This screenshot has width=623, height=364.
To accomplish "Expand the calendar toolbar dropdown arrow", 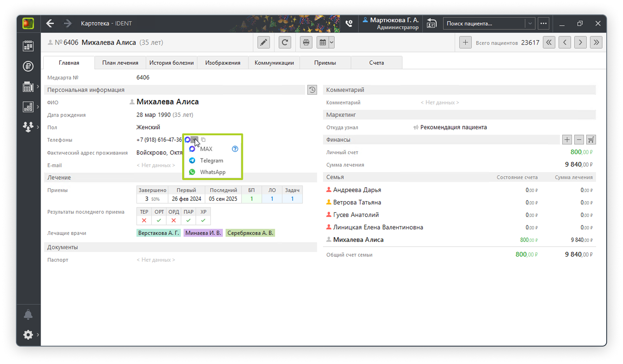I will point(332,42).
